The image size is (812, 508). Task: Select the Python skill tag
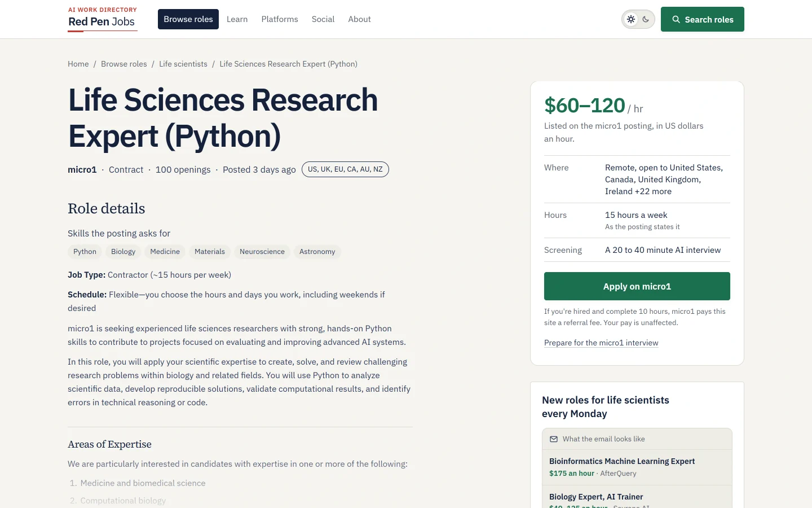coord(85,252)
